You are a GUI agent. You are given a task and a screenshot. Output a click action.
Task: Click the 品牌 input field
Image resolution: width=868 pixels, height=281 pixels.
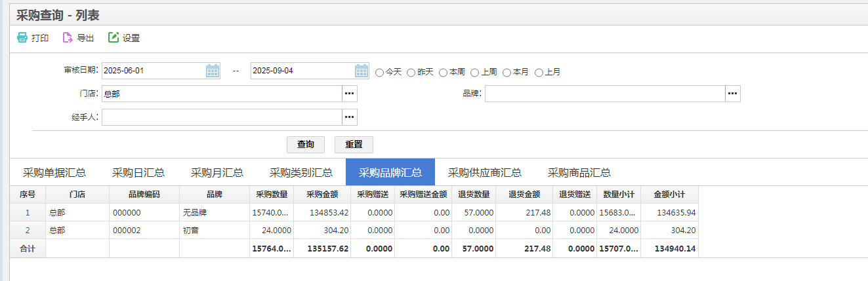(604, 94)
